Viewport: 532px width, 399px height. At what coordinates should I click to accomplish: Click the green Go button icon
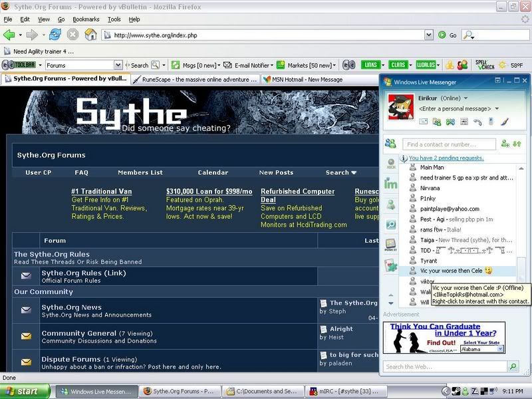pyautogui.click(x=442, y=35)
